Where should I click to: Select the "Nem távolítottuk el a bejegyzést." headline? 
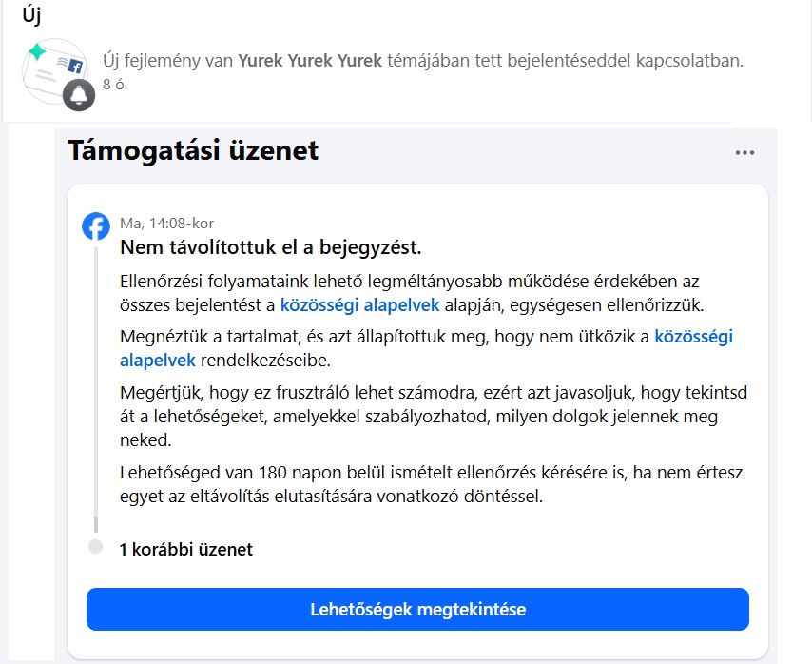pos(270,247)
